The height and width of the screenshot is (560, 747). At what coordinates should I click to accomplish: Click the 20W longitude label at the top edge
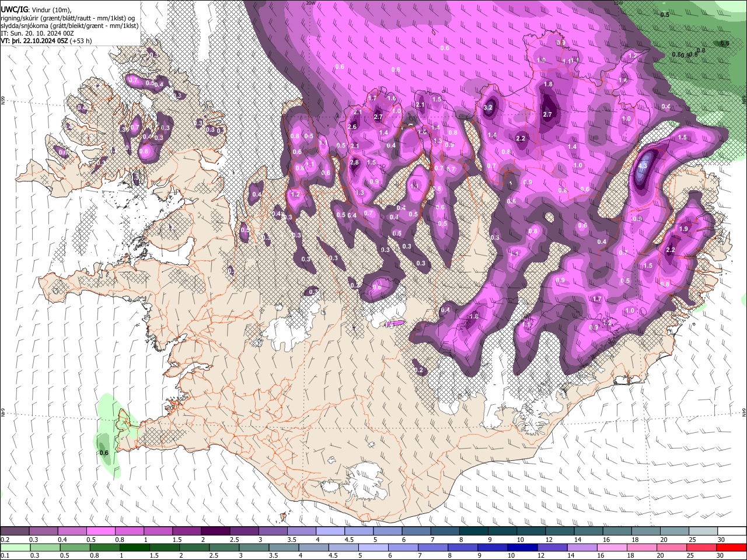coord(310,2)
